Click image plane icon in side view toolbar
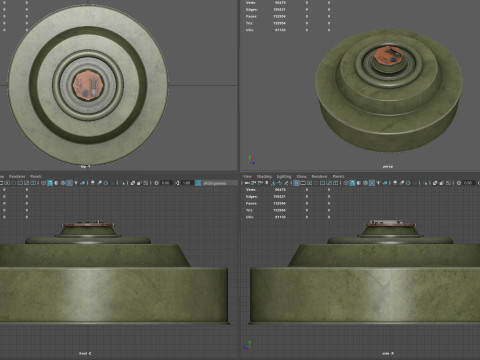The width and height of the screenshot is (480, 360). pyautogui.click(x=273, y=183)
